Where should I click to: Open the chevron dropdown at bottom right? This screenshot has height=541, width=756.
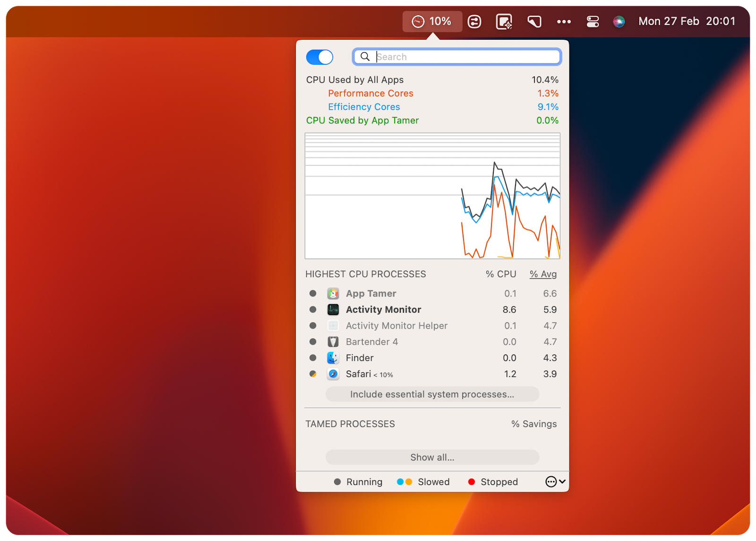[561, 482]
